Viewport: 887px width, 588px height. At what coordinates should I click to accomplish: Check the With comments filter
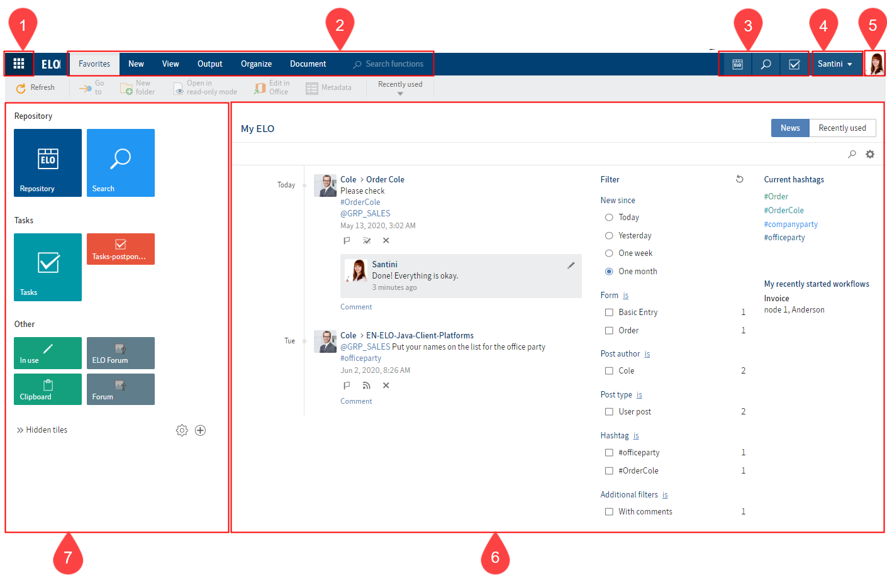click(609, 512)
